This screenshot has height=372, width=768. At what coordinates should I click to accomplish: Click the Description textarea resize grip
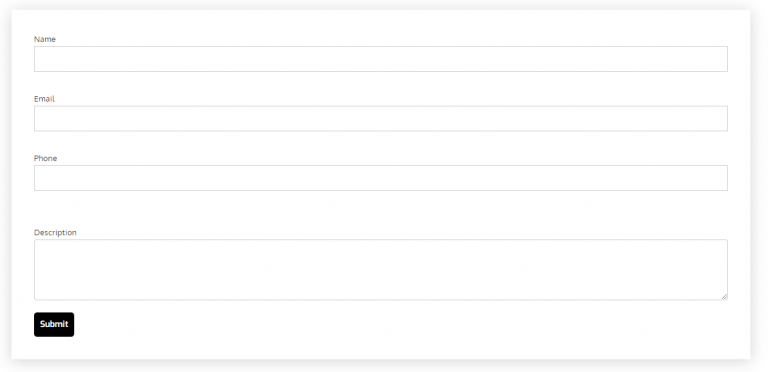click(724, 297)
